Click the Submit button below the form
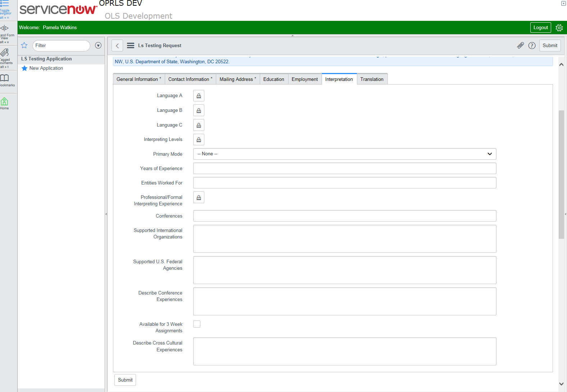 pos(125,380)
